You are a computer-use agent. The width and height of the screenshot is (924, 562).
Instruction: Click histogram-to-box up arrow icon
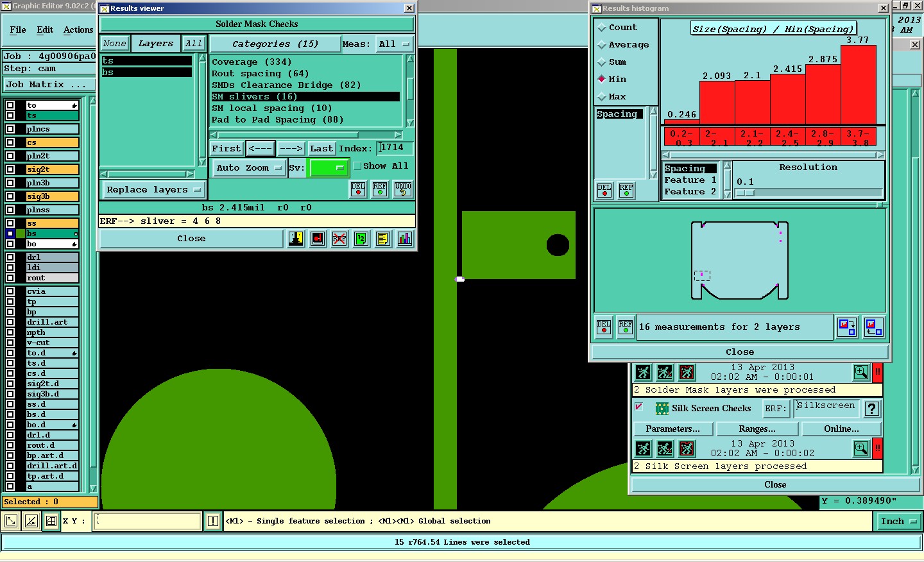(x=873, y=327)
